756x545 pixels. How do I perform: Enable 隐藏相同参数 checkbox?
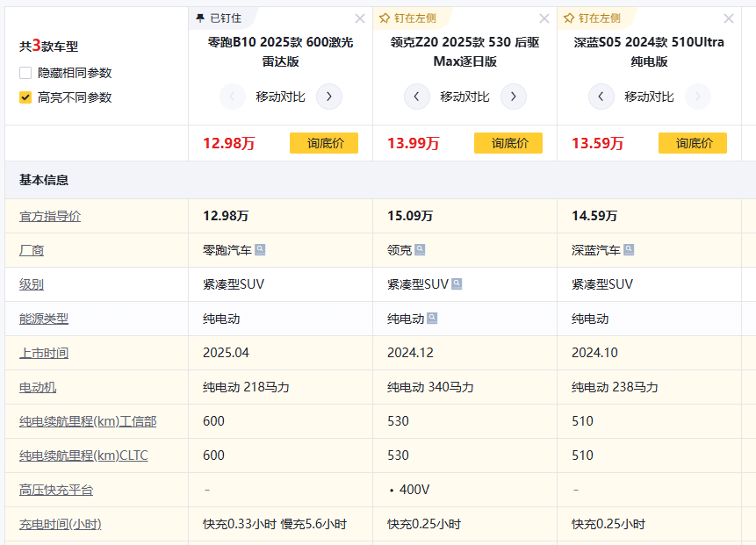point(25,73)
